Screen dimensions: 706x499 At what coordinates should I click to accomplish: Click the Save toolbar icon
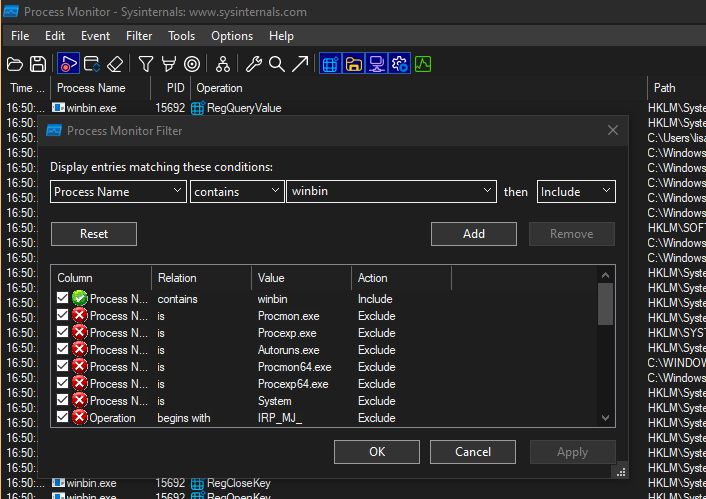[38, 64]
